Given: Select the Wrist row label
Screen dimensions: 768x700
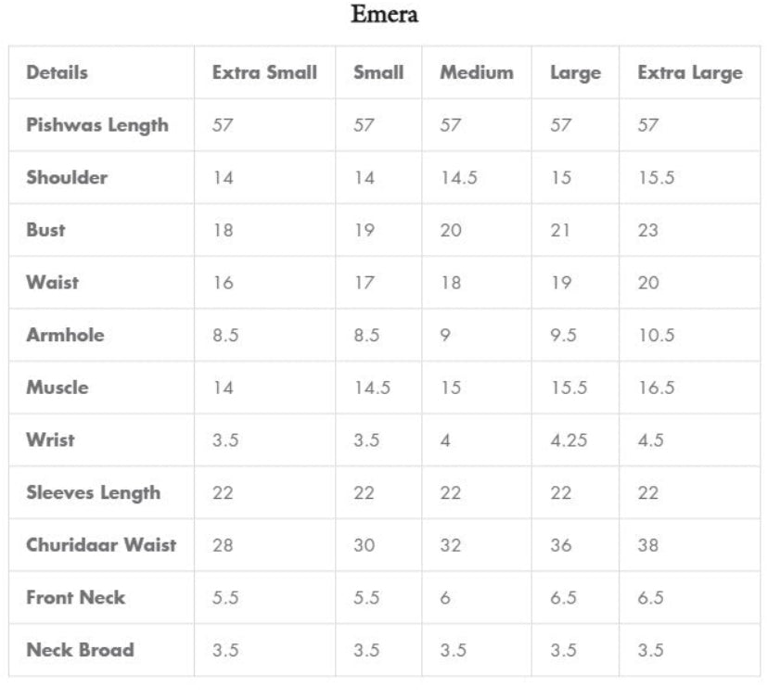Looking at the screenshot, I should tap(50, 439).
